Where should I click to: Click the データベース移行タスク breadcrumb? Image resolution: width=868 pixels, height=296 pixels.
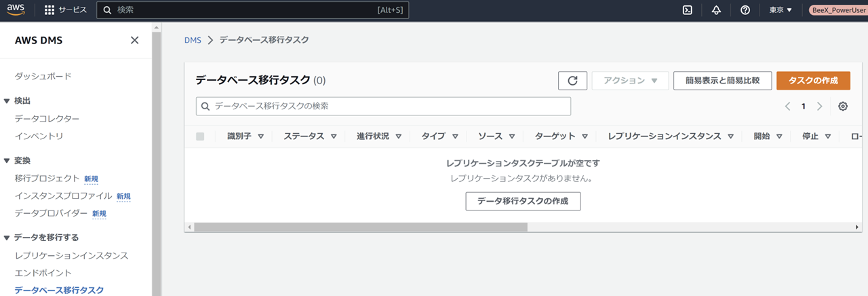coord(264,40)
